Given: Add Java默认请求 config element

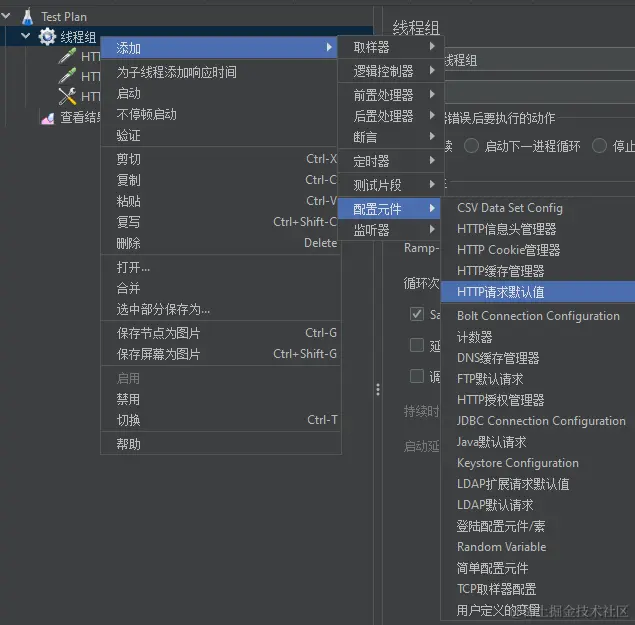Looking at the screenshot, I should 538,442.
